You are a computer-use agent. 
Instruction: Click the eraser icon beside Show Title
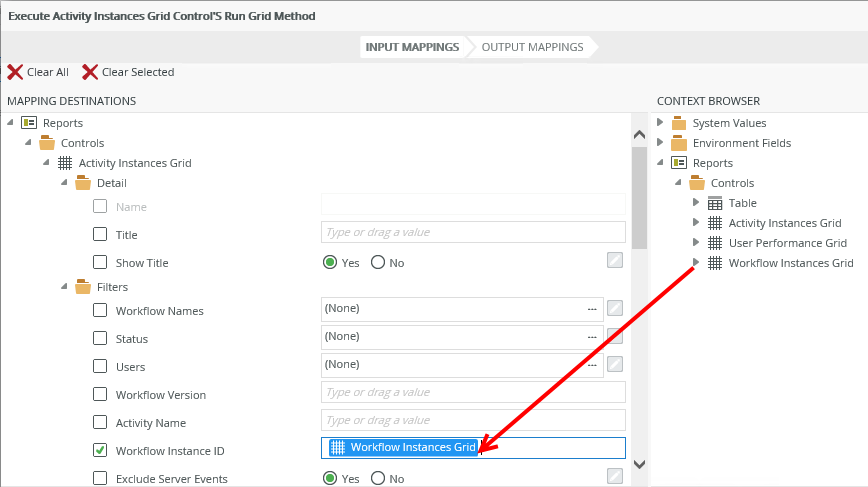(616, 261)
